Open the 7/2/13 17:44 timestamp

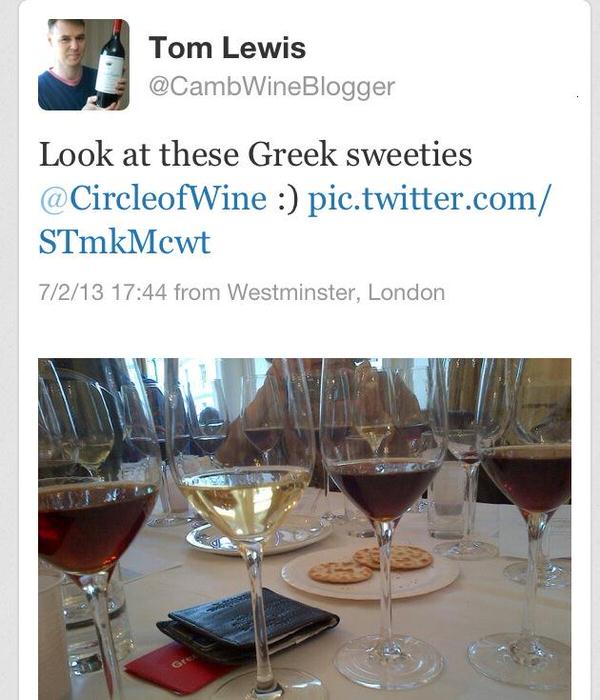pyautogui.click(x=104, y=293)
